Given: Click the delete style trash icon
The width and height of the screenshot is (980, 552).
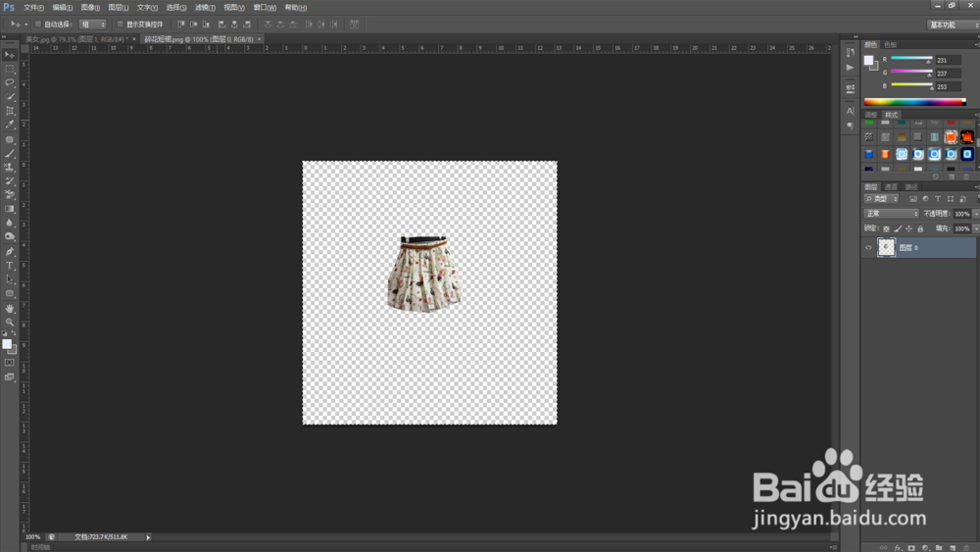Looking at the screenshot, I should coord(966,176).
